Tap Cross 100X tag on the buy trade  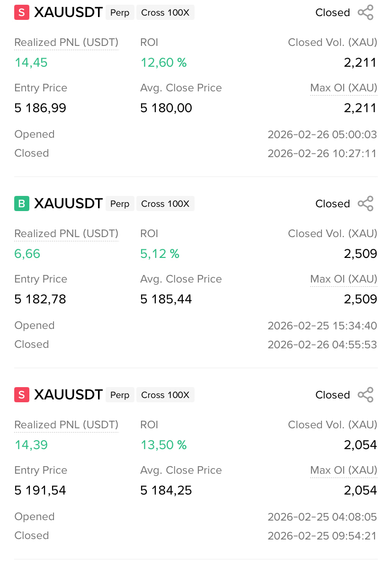pyautogui.click(x=165, y=204)
